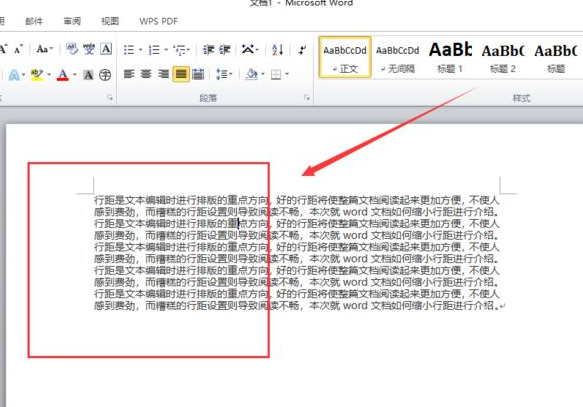This screenshot has width=583, height=407.
Task: Click the Shrink Font button
Action: pos(19,49)
